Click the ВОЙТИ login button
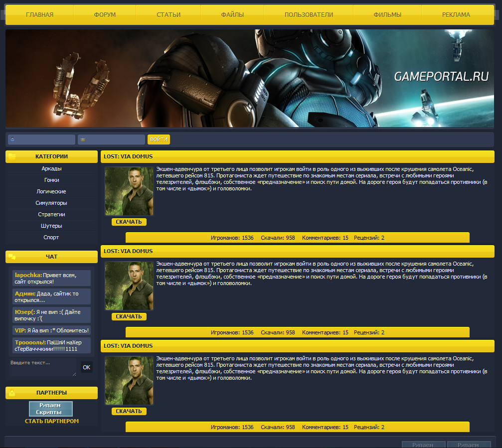Image resolution: width=502 pixels, height=448 pixels. coord(159,140)
